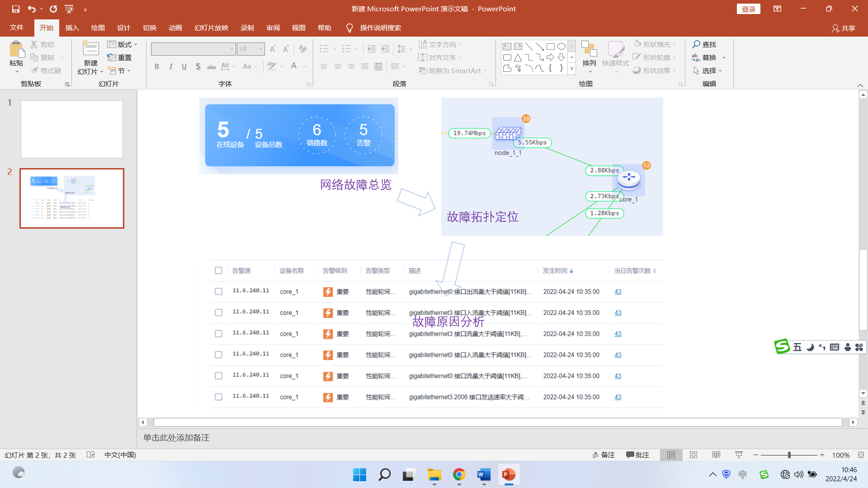Click the Arrange shapes icon
The image size is (868, 488).
(x=589, y=50)
